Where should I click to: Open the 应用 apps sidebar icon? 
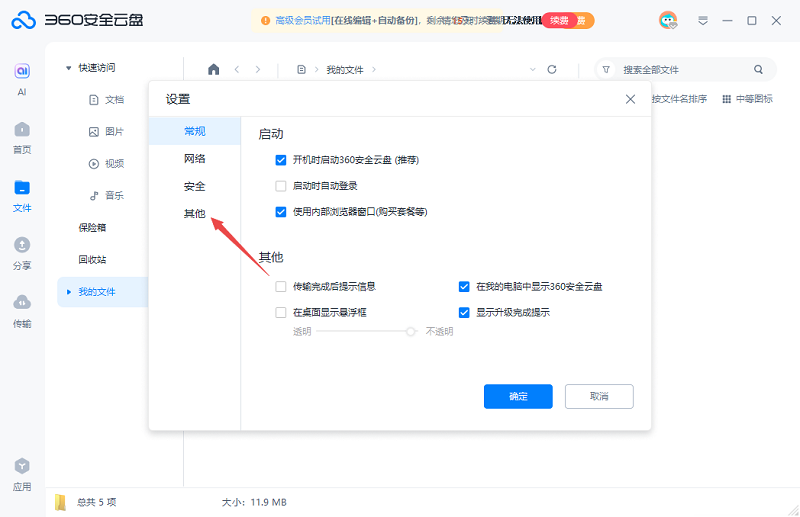tap(22, 466)
